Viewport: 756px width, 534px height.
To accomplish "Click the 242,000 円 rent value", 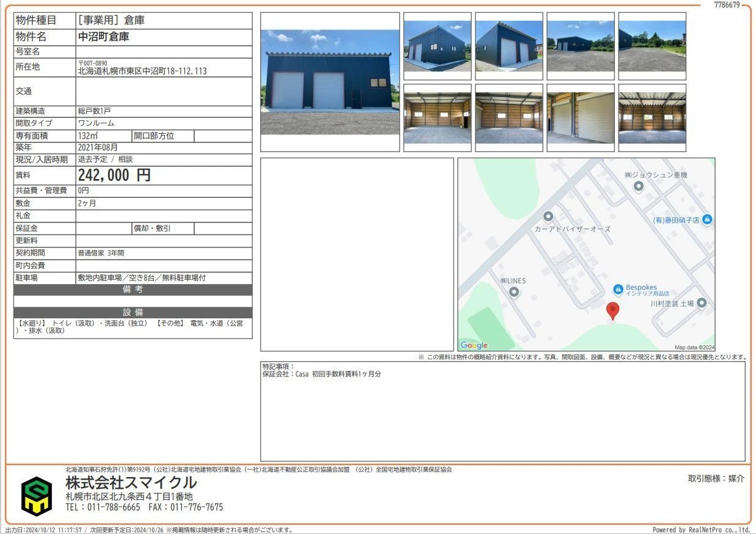I will [114, 175].
